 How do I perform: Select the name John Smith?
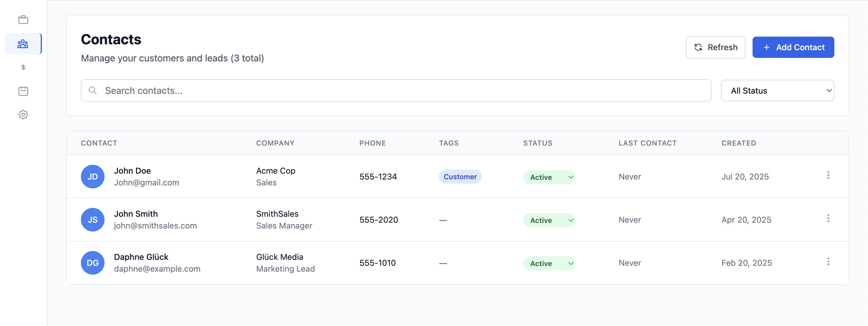click(x=136, y=214)
